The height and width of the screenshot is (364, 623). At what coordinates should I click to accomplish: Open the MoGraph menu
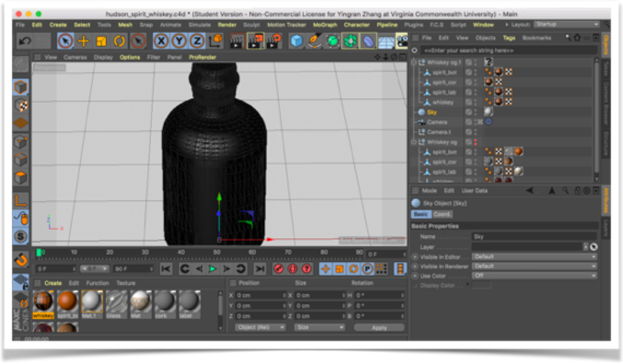pos(325,24)
